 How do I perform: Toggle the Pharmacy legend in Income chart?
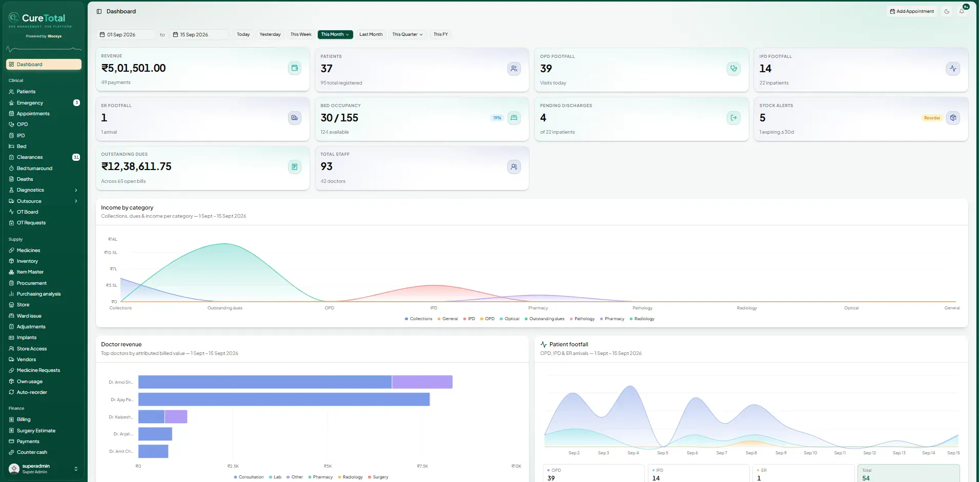coord(612,319)
